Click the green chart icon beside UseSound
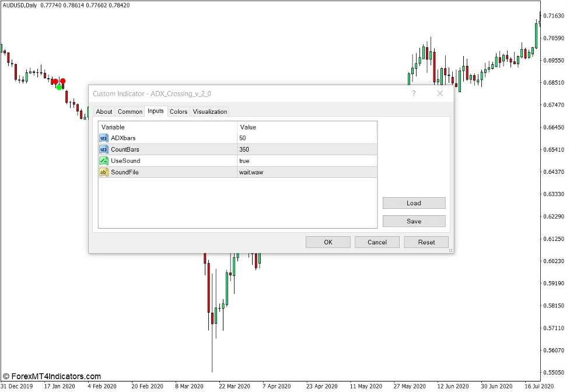The width and height of the screenshot is (570, 392). coord(104,161)
